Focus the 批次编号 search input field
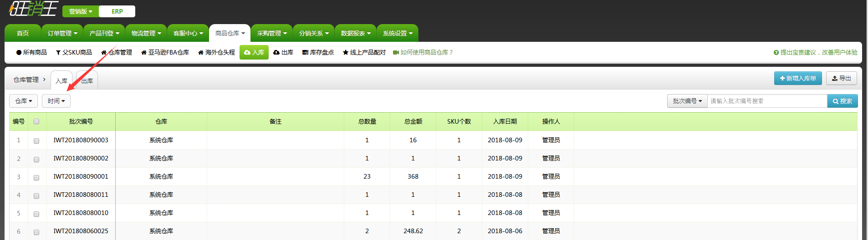868x240 pixels. tap(767, 101)
